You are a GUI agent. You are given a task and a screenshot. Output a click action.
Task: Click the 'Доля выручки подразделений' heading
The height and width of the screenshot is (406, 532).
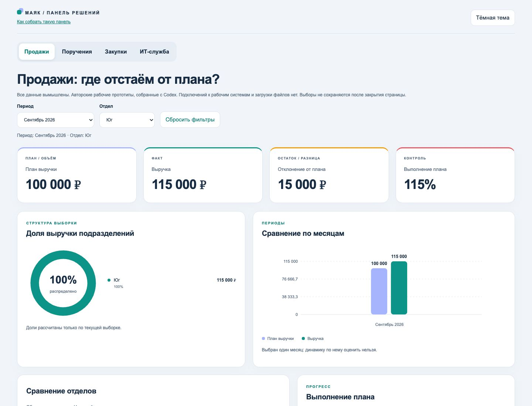pyautogui.click(x=80, y=233)
